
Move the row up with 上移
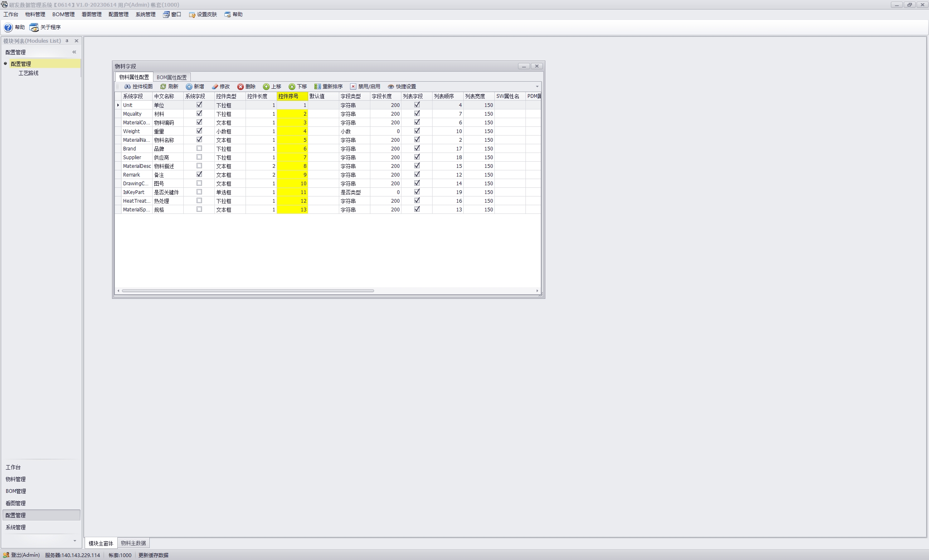pyautogui.click(x=272, y=87)
